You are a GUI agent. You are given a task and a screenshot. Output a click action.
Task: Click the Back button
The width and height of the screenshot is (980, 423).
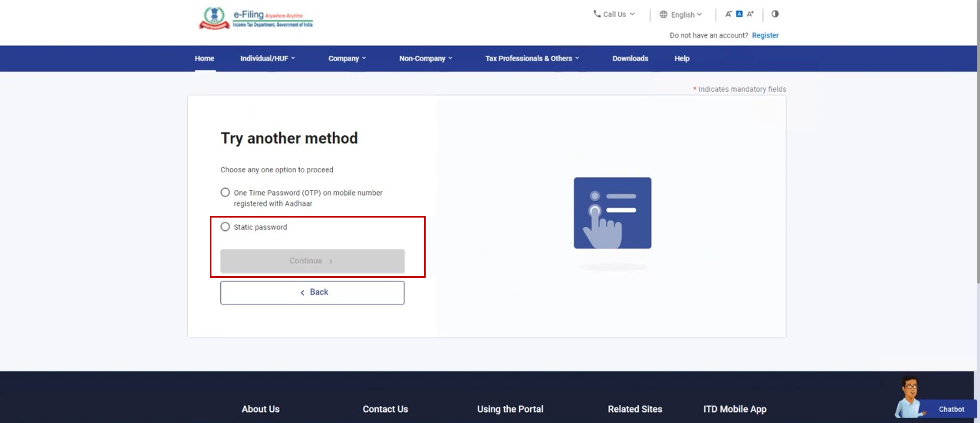click(x=312, y=293)
